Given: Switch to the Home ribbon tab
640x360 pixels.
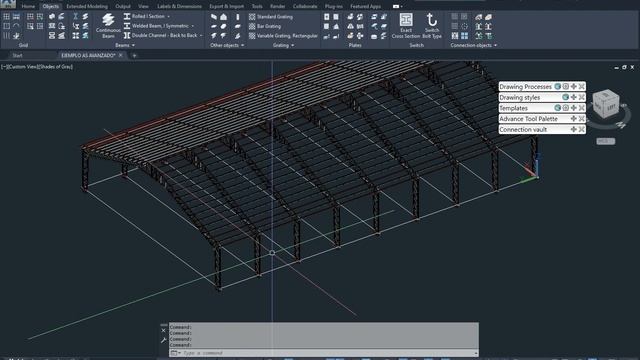Looking at the screenshot, I should 28,6.
